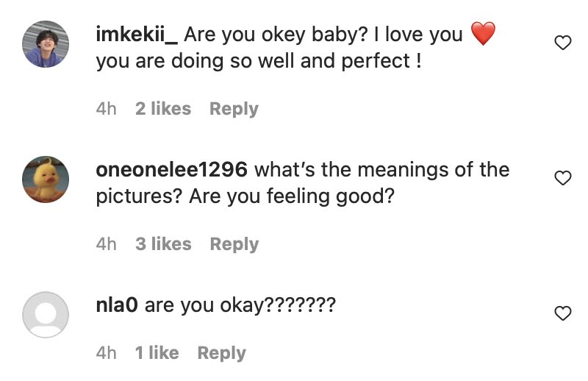
Task: Reply to imkekii_'s comment
Action: pos(234,109)
